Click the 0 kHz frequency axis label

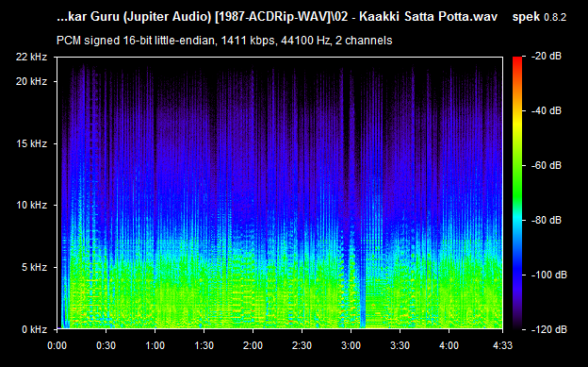(34, 329)
